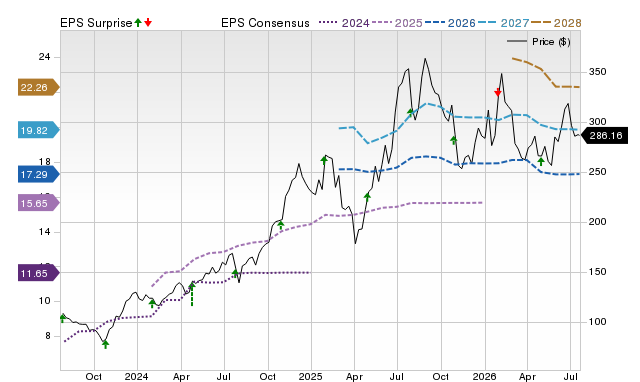This screenshot has width=640, height=382.
Task: Select the 2027 EPS consensus legend entry
Action: click(503, 23)
